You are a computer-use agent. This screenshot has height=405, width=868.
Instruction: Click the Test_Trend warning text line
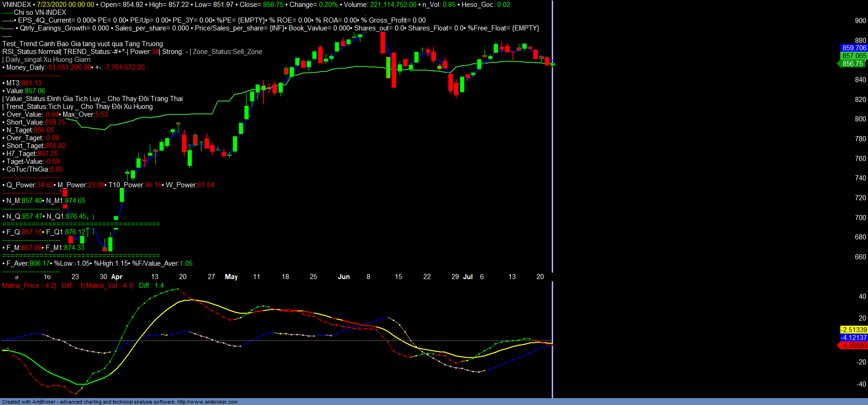coord(83,44)
